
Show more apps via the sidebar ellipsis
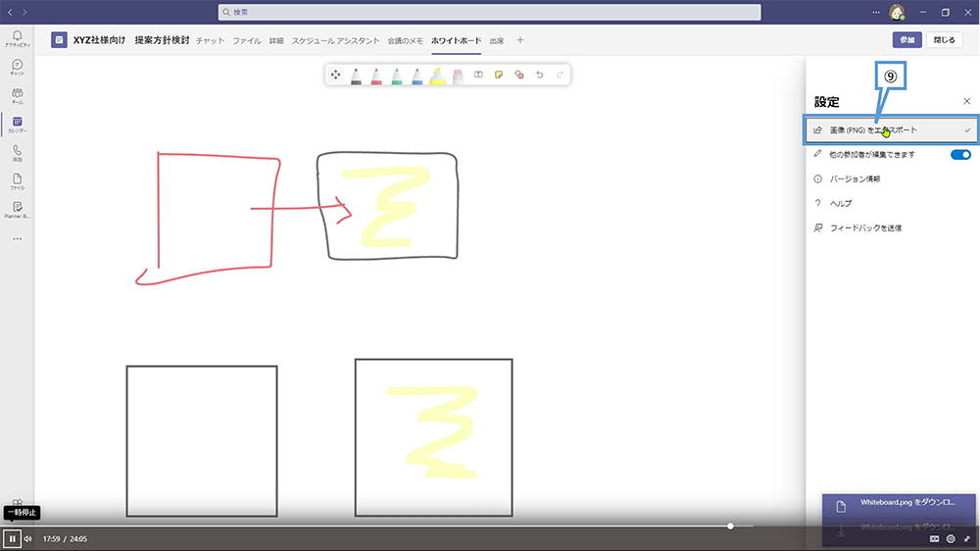pos(17,239)
